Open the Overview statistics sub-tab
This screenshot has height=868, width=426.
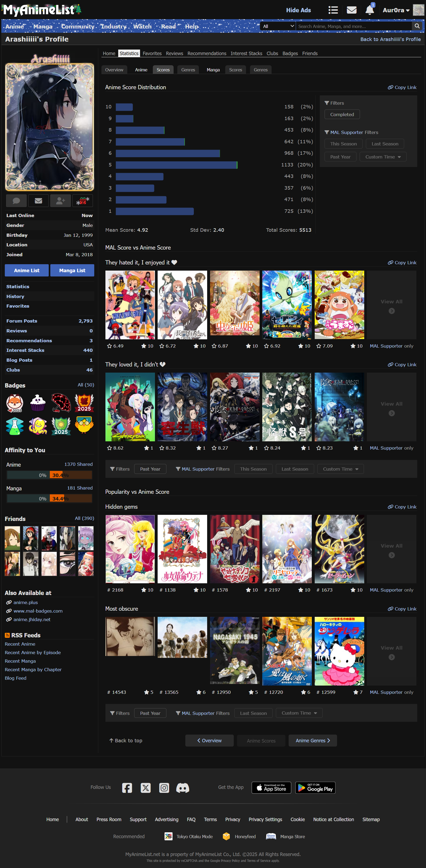[114, 70]
